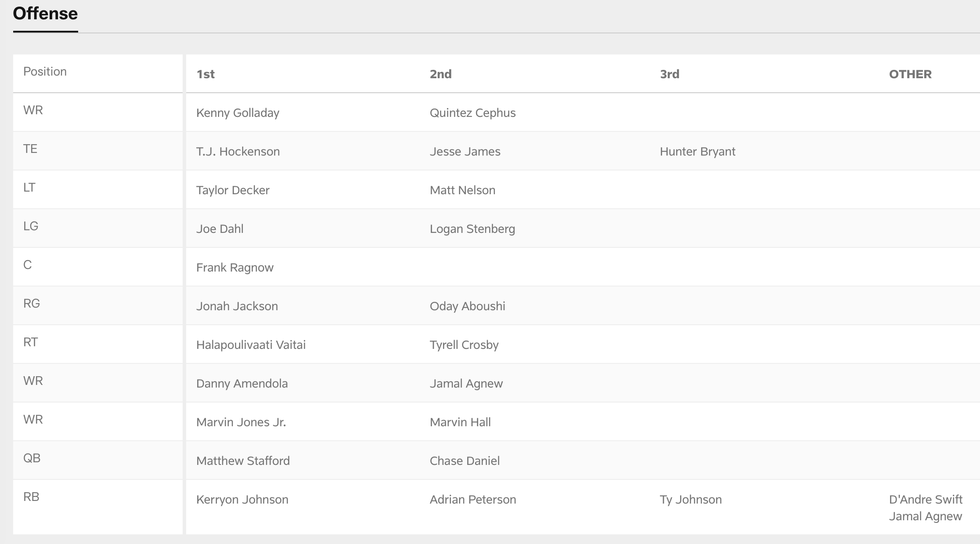
Task: Select the Offense tab heading
Action: (45, 14)
